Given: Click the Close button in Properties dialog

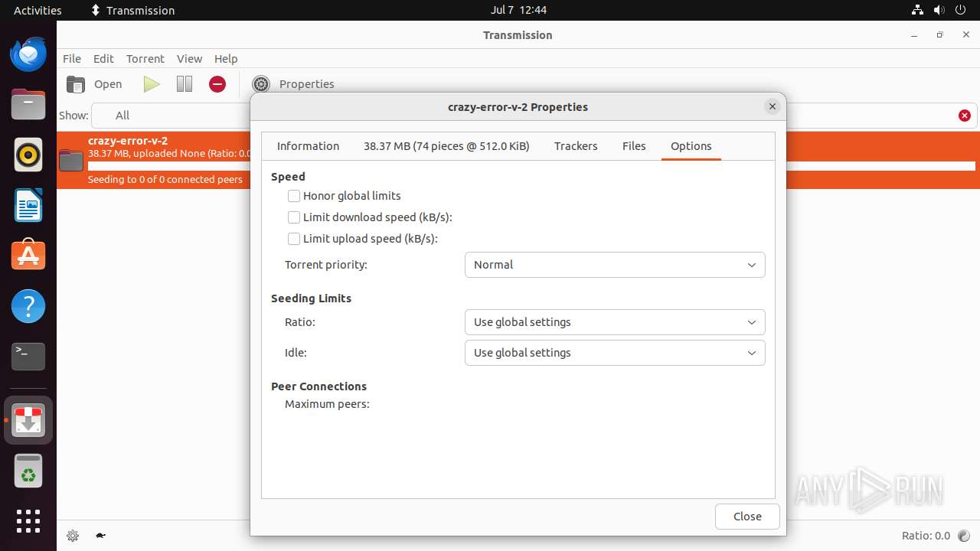Looking at the screenshot, I should click(x=747, y=517).
